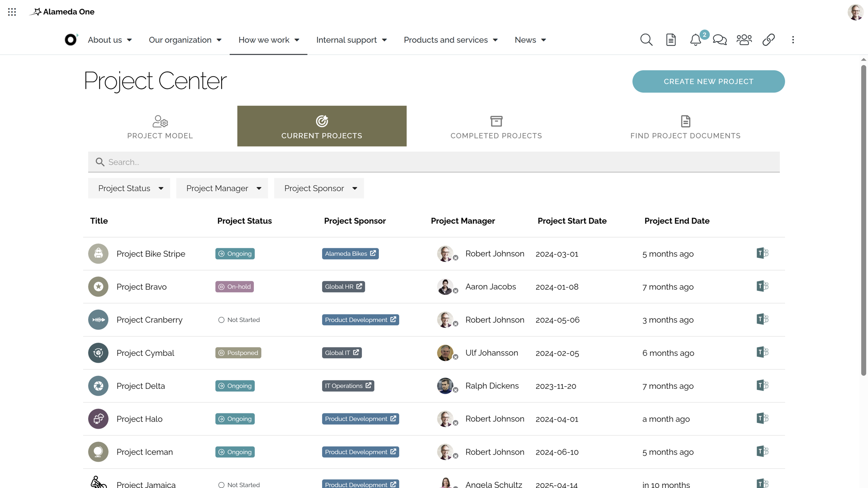Viewport: 868px width, 488px height.
Task: Open the Project Status filter dropdown
Action: 129,188
